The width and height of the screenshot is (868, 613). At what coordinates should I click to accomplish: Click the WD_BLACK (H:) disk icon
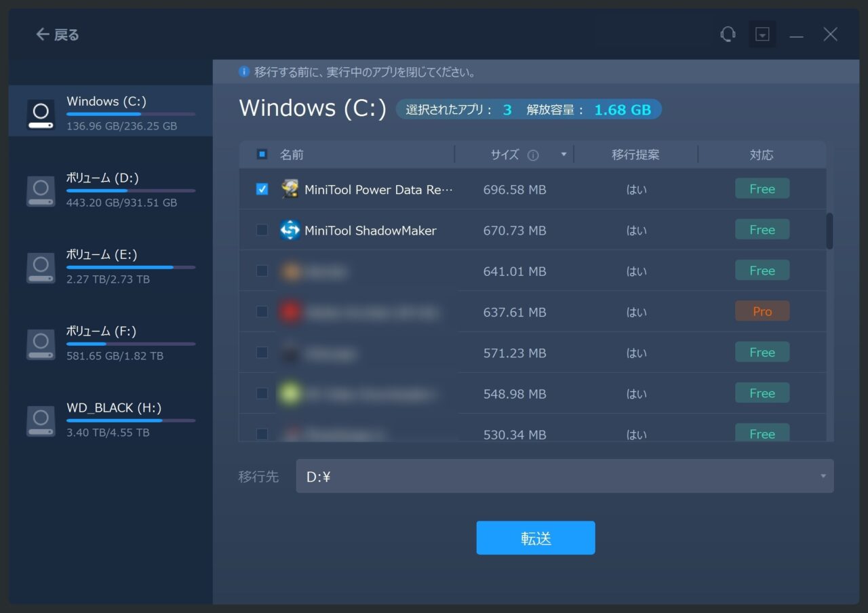(x=41, y=420)
